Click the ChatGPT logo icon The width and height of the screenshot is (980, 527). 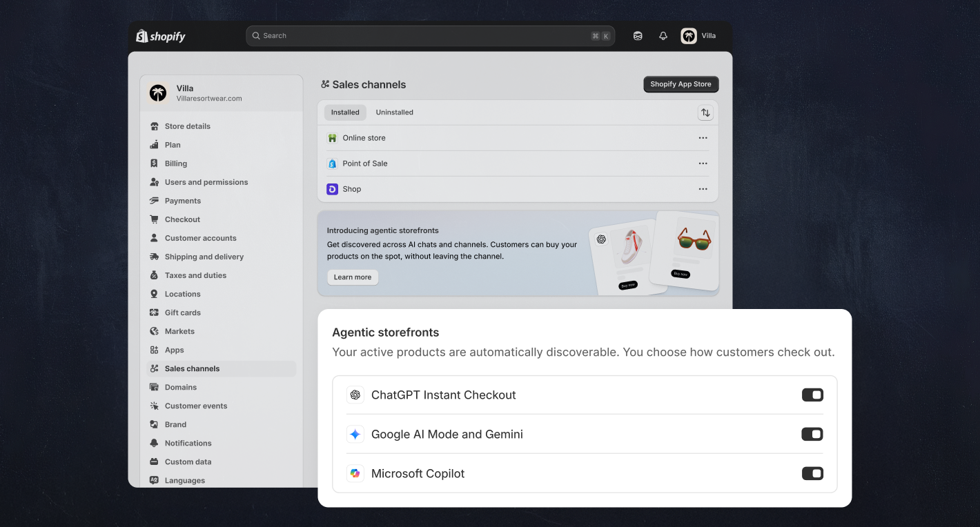(x=355, y=395)
